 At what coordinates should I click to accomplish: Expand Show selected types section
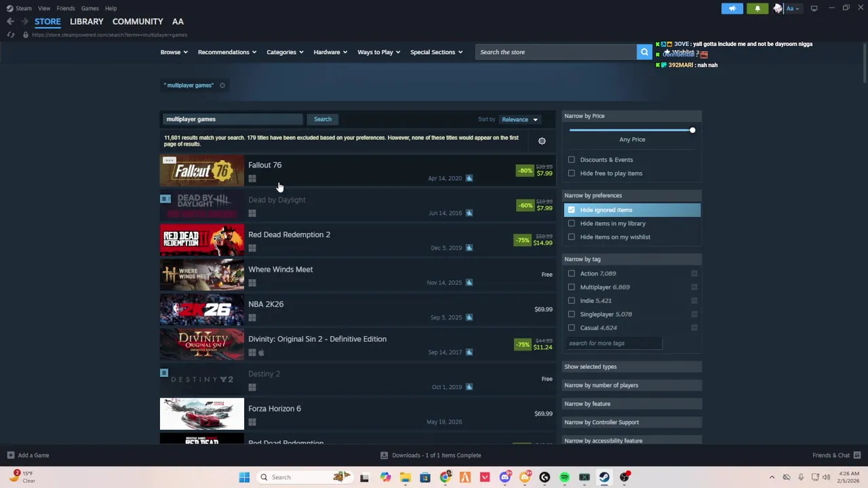[632, 367]
